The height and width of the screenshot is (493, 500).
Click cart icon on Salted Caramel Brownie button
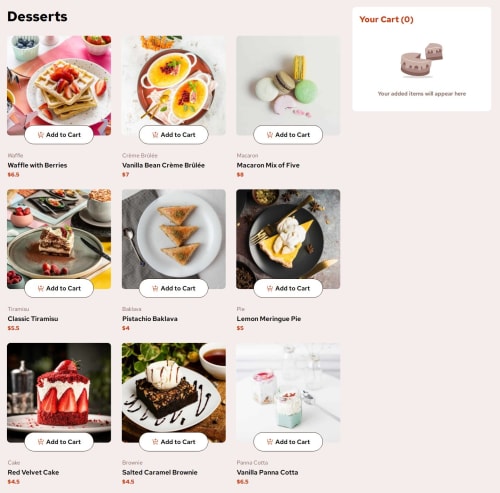(155, 442)
